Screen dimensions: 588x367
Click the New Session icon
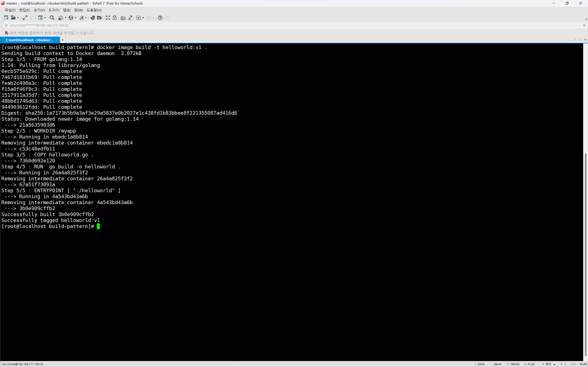pyautogui.click(x=6, y=18)
